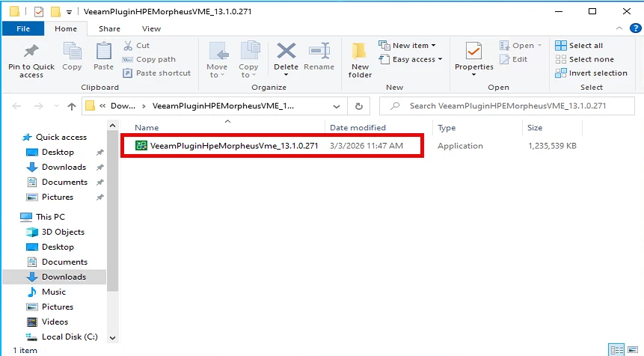Click the Select all icon

click(560, 45)
